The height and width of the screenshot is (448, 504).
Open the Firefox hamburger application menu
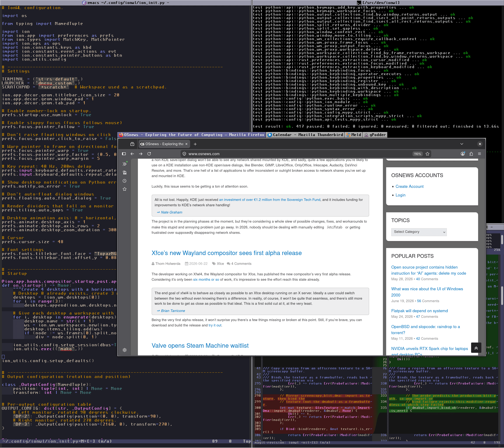(479, 154)
